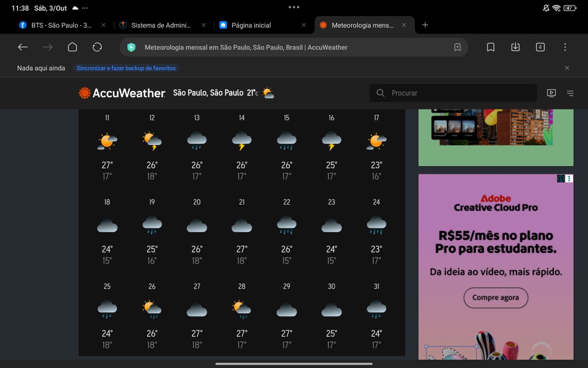Open forecast for day 21
This screenshot has height=368, width=588.
click(x=242, y=231)
